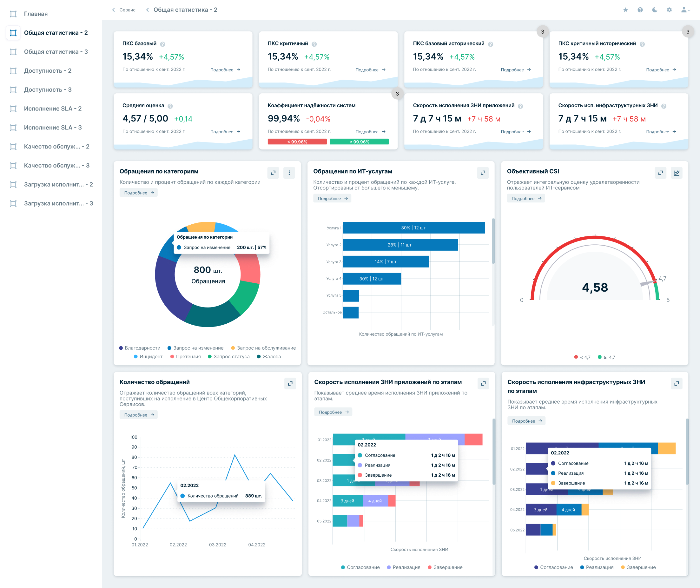This screenshot has height=588, width=700.
Task: Open three-dot menu on Обращения по категориям
Action: pos(289,173)
